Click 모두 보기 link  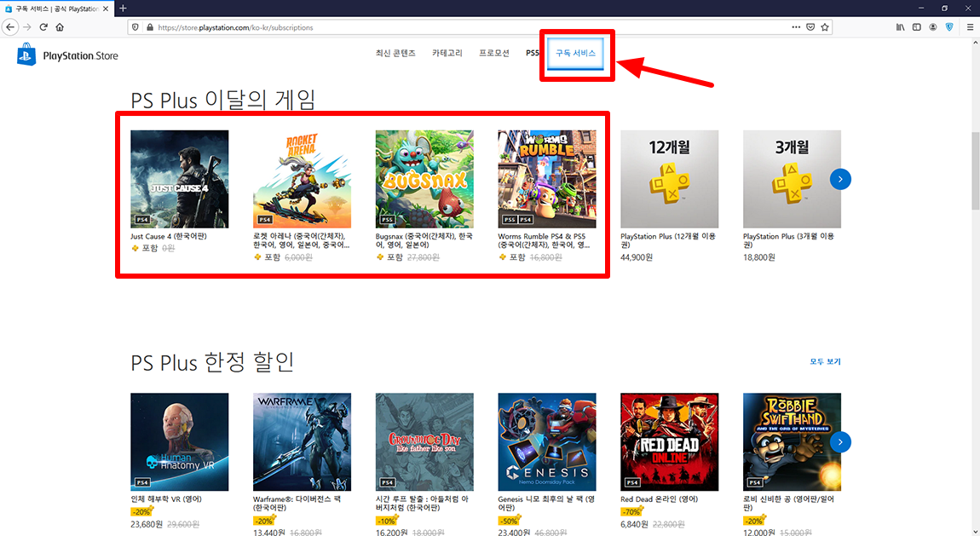[x=825, y=361]
